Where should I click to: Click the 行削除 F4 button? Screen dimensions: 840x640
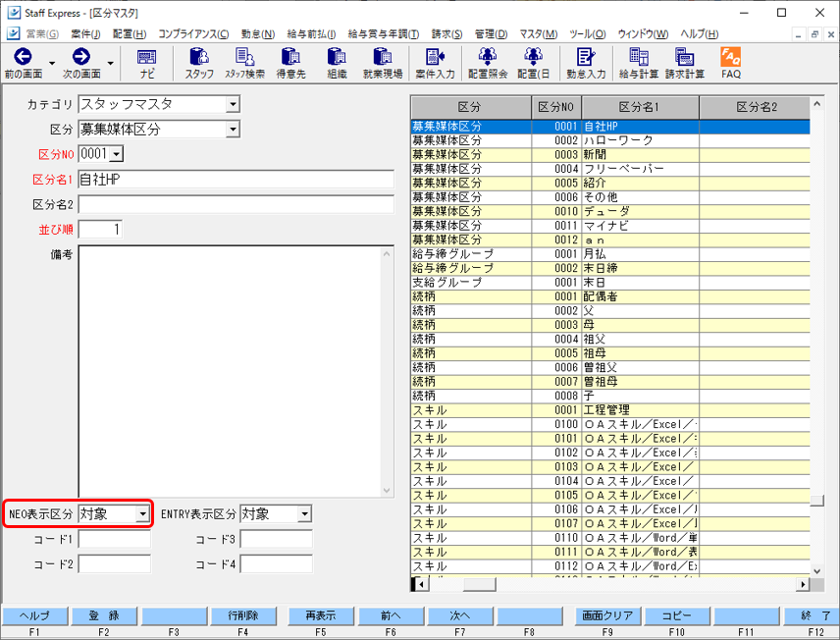click(x=243, y=615)
